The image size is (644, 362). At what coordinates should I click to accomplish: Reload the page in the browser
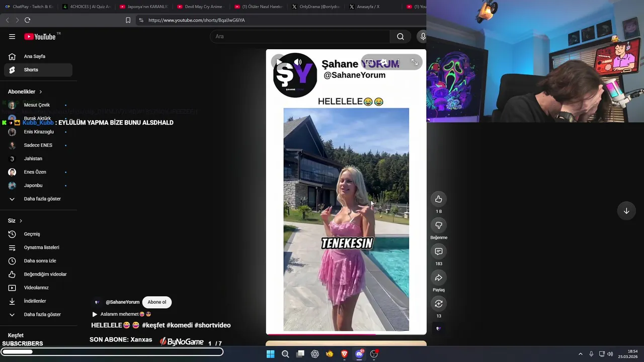point(27,20)
